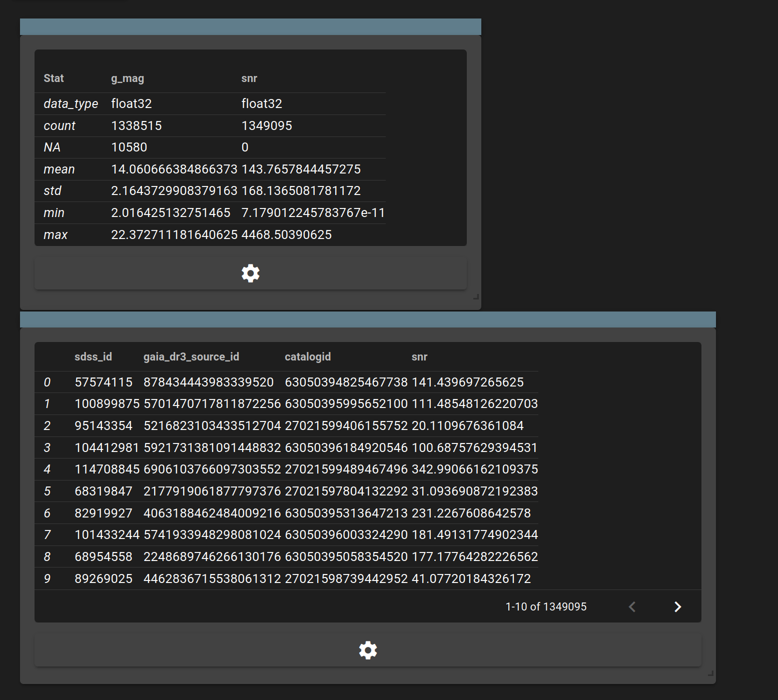
Task: Click snr cell 342.99066162109375
Action: coord(475,469)
